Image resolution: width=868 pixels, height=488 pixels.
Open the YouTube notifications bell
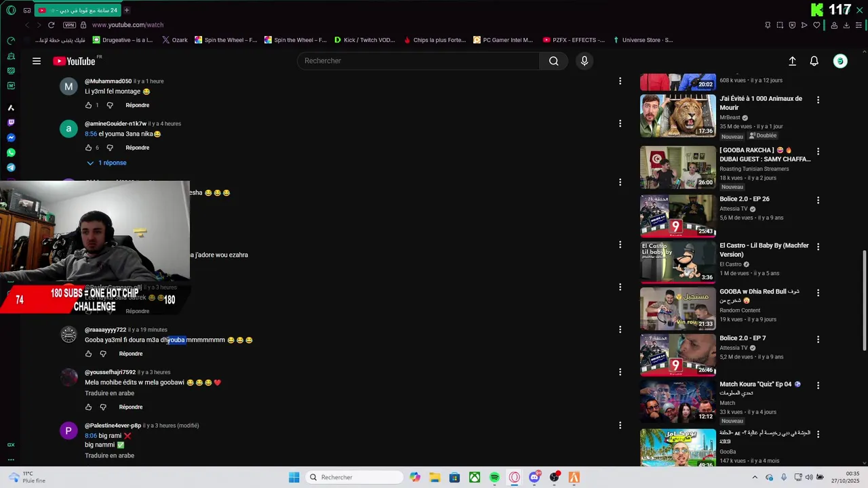click(814, 61)
